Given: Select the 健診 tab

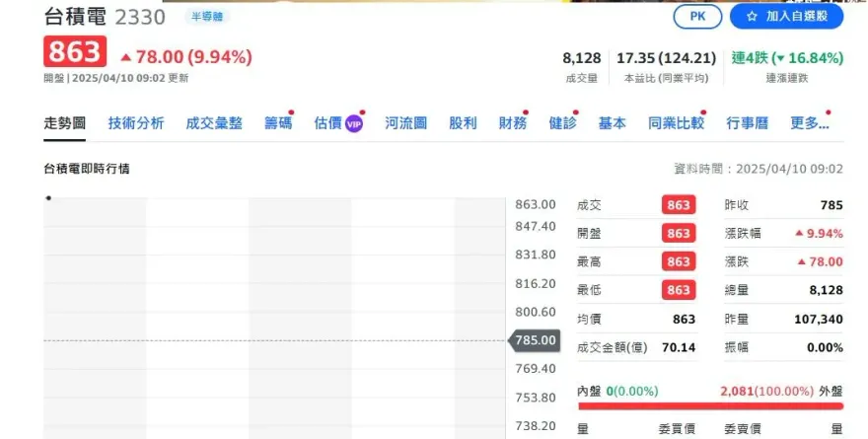Looking at the screenshot, I should point(561,123).
